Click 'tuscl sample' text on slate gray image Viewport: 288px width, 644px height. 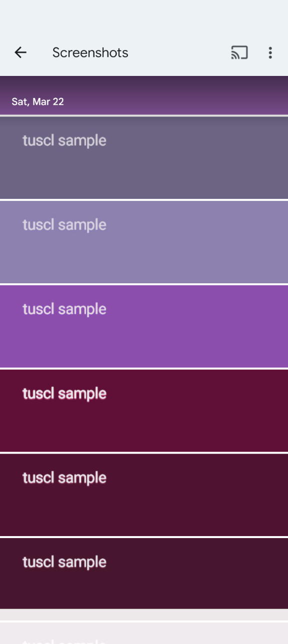click(x=64, y=141)
